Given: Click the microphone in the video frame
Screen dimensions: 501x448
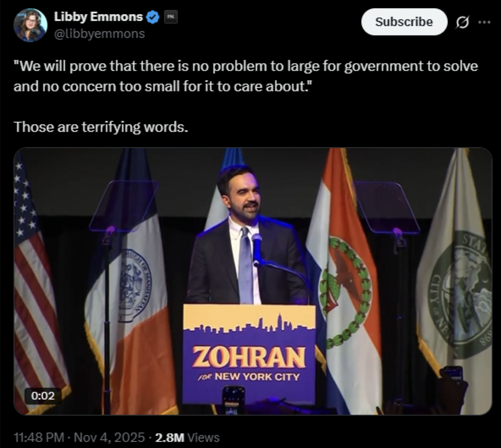Looking at the screenshot, I should point(256,248).
